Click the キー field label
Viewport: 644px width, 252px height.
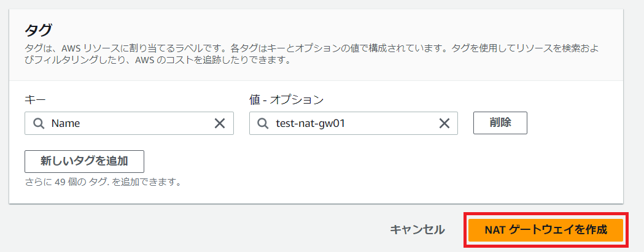(34, 99)
